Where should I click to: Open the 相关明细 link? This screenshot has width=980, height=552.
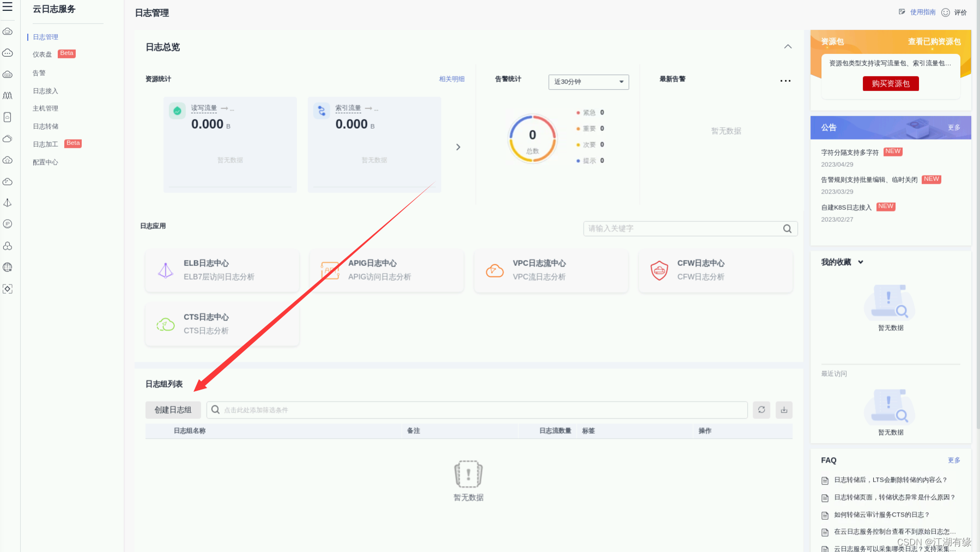[x=452, y=79]
